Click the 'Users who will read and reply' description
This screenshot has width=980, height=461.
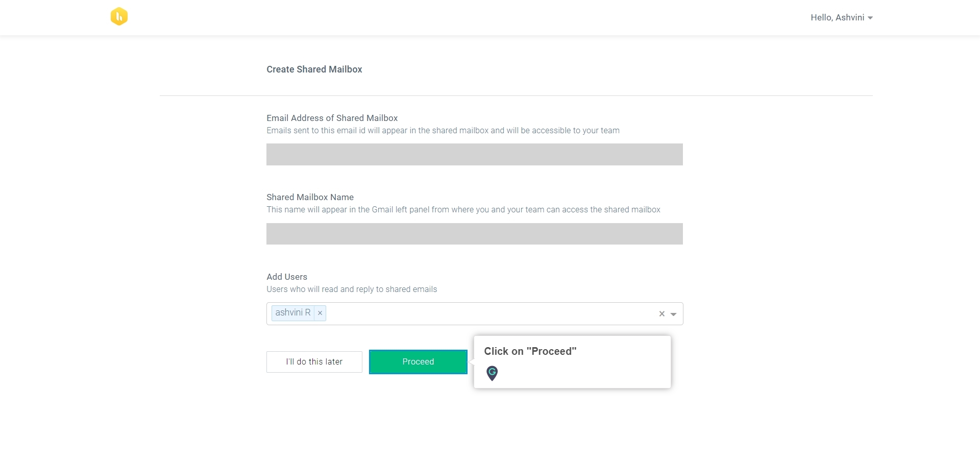[x=352, y=289]
